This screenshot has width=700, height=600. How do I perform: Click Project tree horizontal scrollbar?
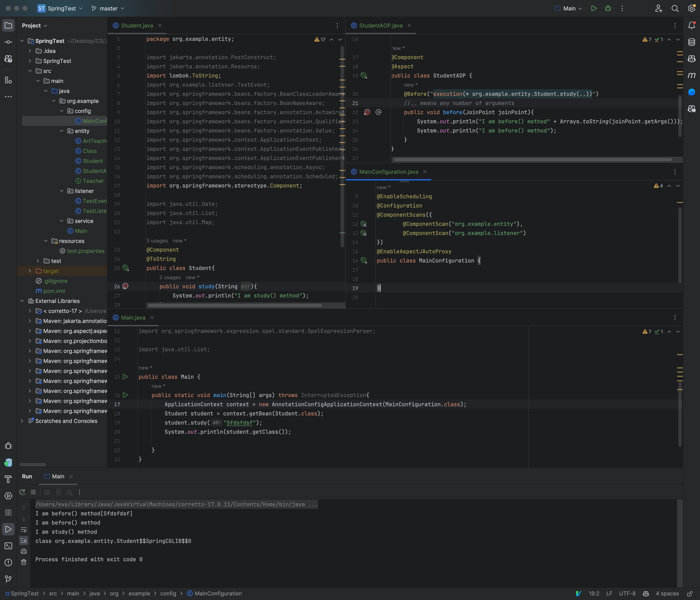(x=33, y=464)
